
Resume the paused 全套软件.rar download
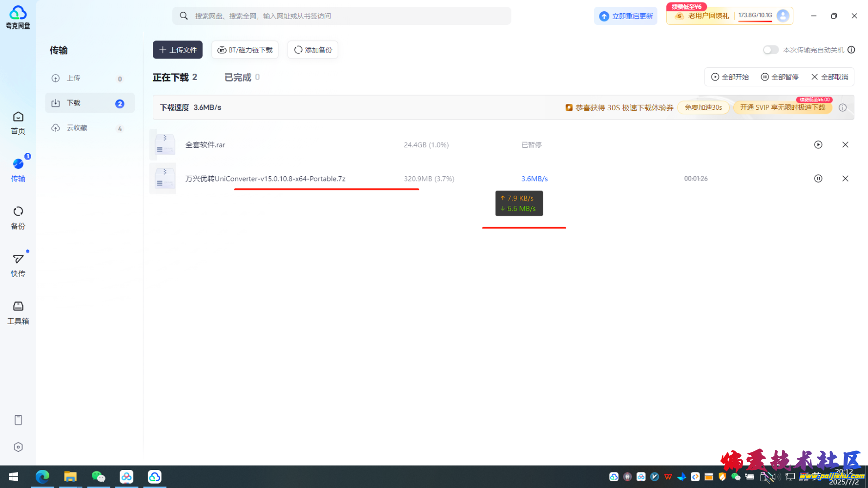coord(818,144)
